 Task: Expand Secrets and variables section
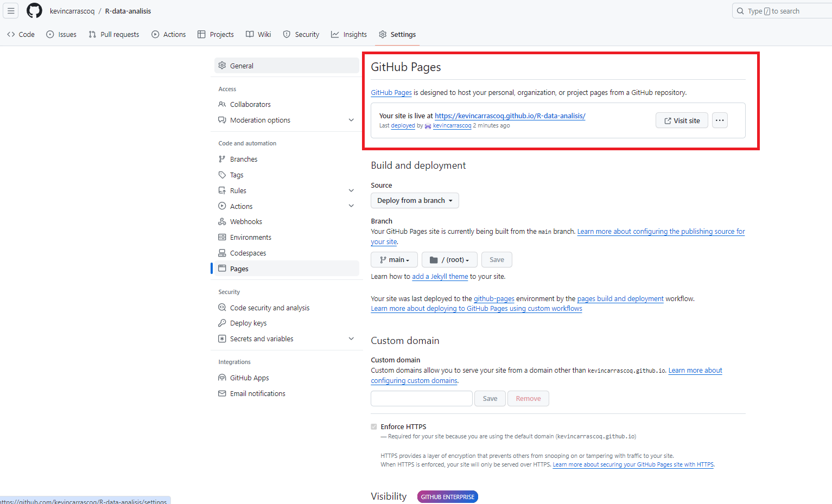click(x=351, y=339)
